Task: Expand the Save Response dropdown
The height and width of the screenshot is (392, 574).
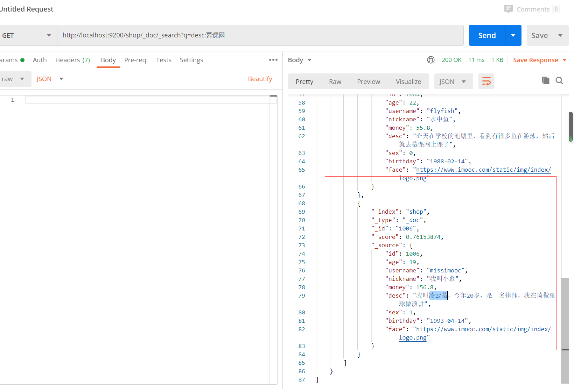Action: 565,60
